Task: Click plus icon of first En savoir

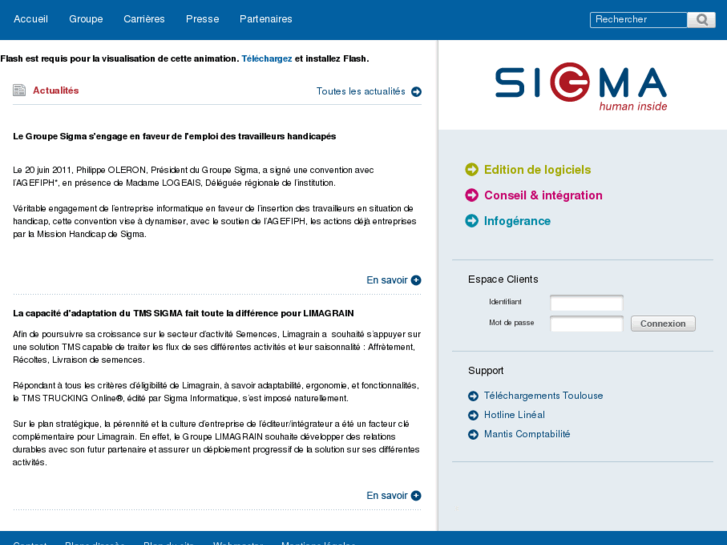Action: pos(416,280)
